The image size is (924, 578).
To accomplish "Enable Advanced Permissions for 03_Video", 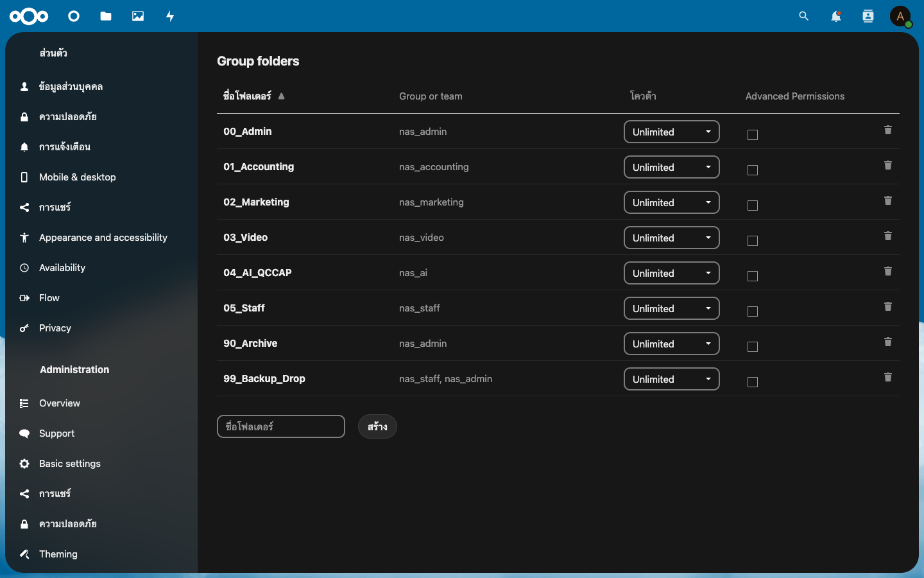I will coord(753,241).
